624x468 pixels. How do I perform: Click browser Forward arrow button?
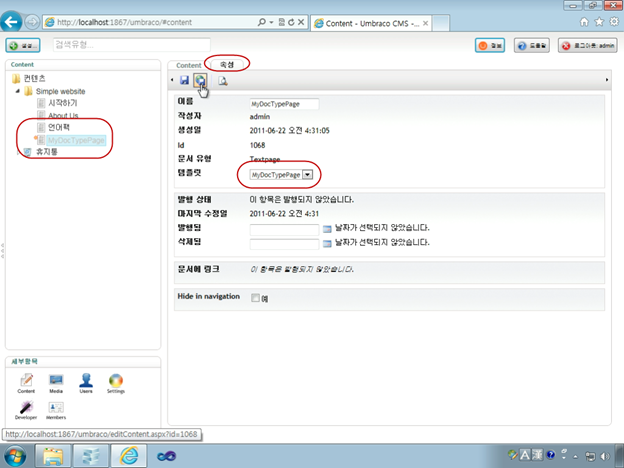coord(32,22)
